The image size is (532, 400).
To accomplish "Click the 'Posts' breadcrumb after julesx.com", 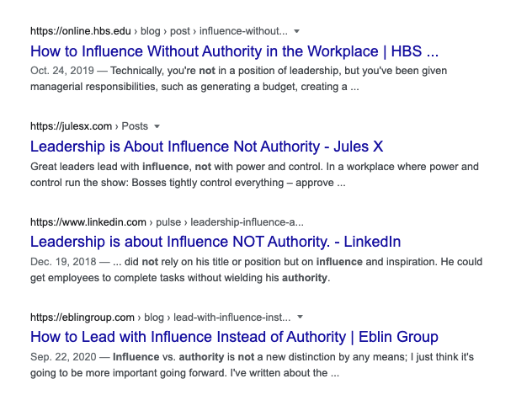I will click(x=135, y=126).
